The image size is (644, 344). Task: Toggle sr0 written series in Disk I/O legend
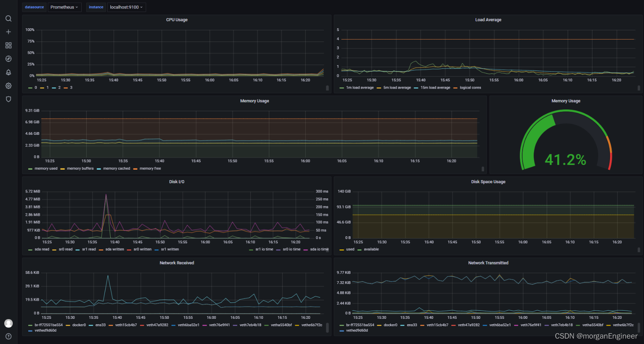tap(142, 249)
